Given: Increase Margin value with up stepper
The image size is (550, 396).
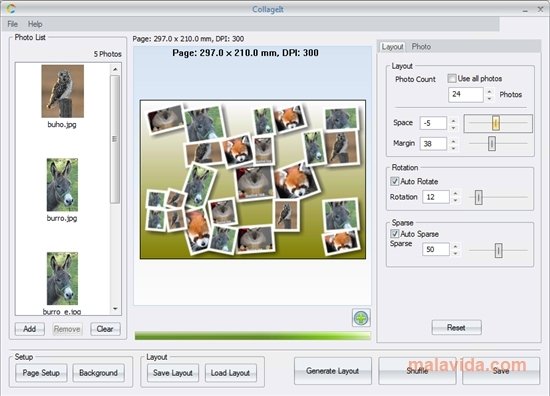Looking at the screenshot, I should [453, 140].
